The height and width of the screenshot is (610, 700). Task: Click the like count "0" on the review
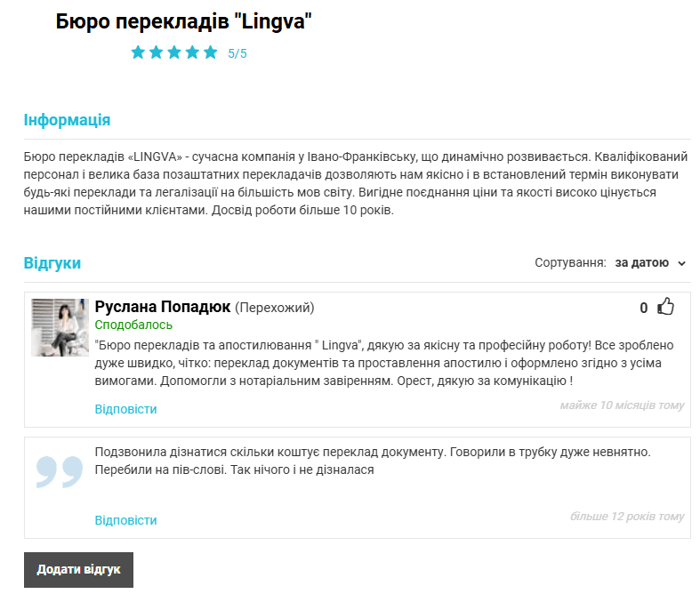(x=644, y=308)
